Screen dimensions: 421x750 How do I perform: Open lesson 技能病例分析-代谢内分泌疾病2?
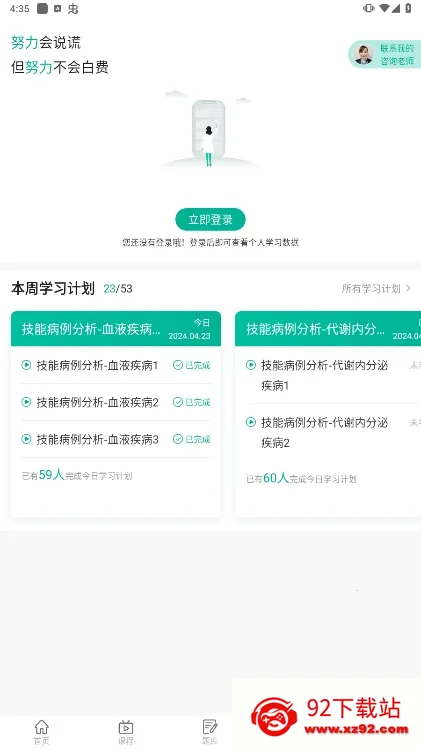pos(324,433)
